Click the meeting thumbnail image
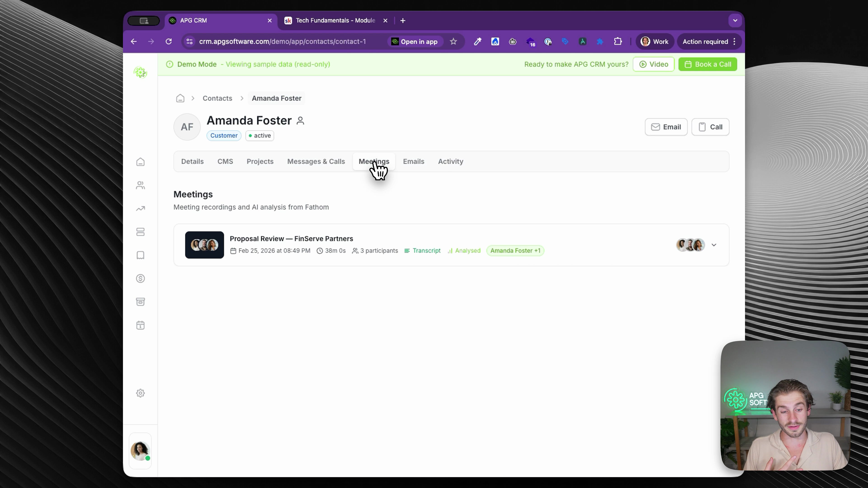The height and width of the screenshot is (488, 868). pos(204,245)
